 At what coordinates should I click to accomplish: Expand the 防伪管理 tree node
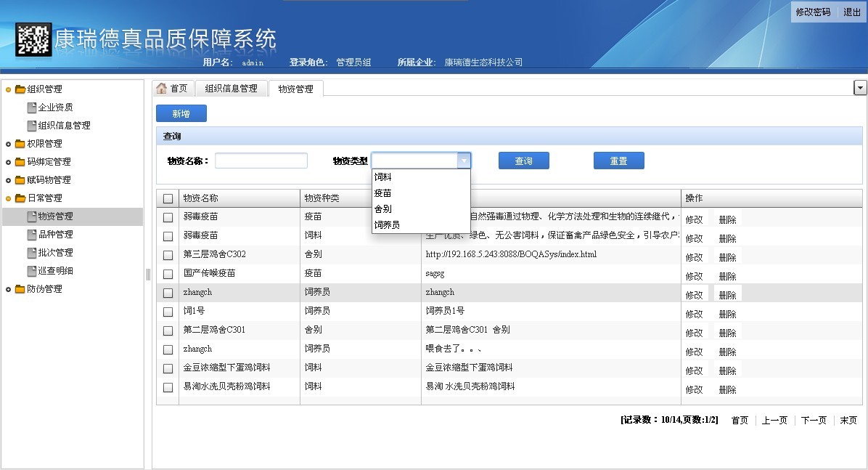tap(8, 289)
